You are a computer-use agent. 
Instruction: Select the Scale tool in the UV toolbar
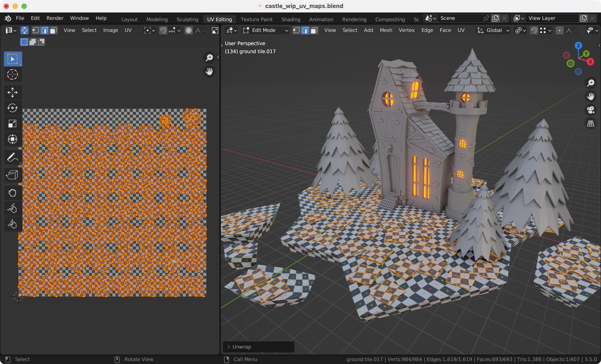click(13, 123)
